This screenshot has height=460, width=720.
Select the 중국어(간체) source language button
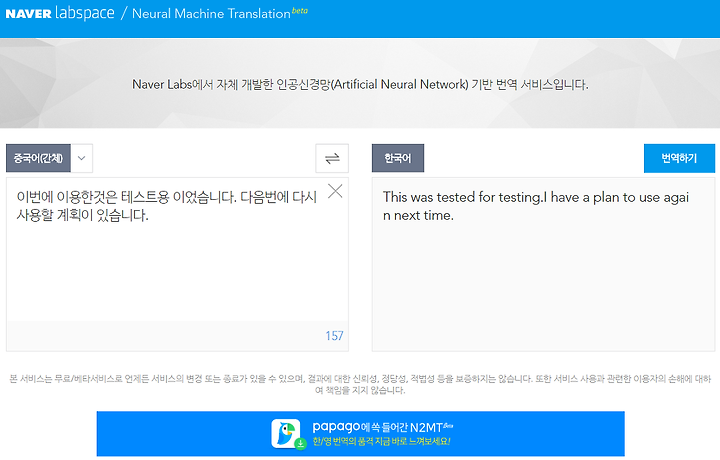click(38, 158)
